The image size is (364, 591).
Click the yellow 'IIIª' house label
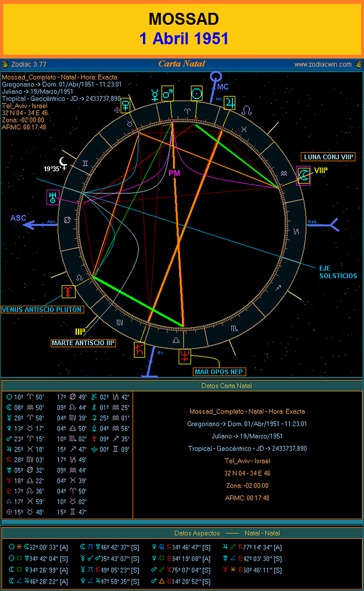point(80,331)
